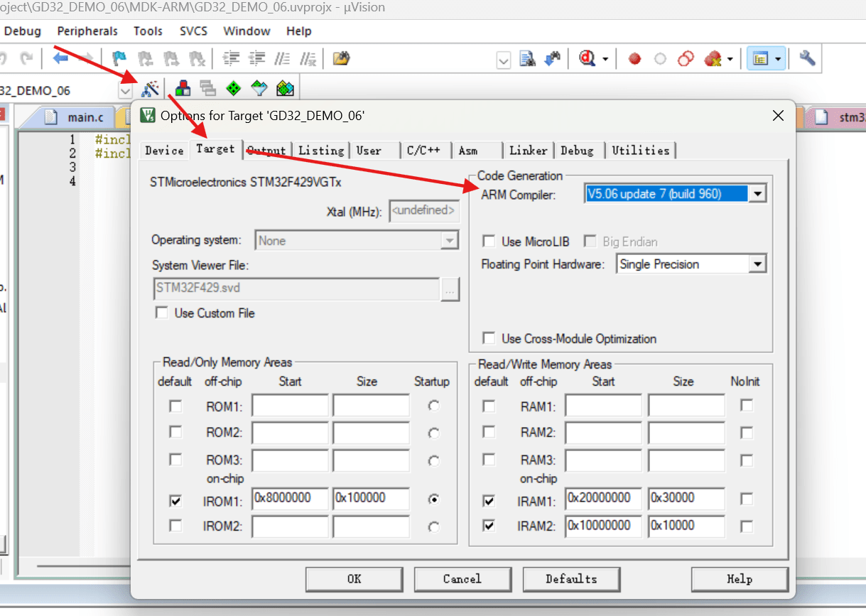Image resolution: width=866 pixels, height=616 pixels.
Task: Click the Manage Multi-Project Workspace icon
Action: coord(208,88)
